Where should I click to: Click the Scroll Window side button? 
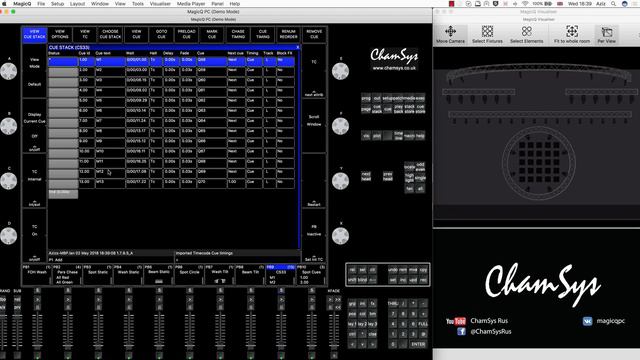tap(314, 126)
